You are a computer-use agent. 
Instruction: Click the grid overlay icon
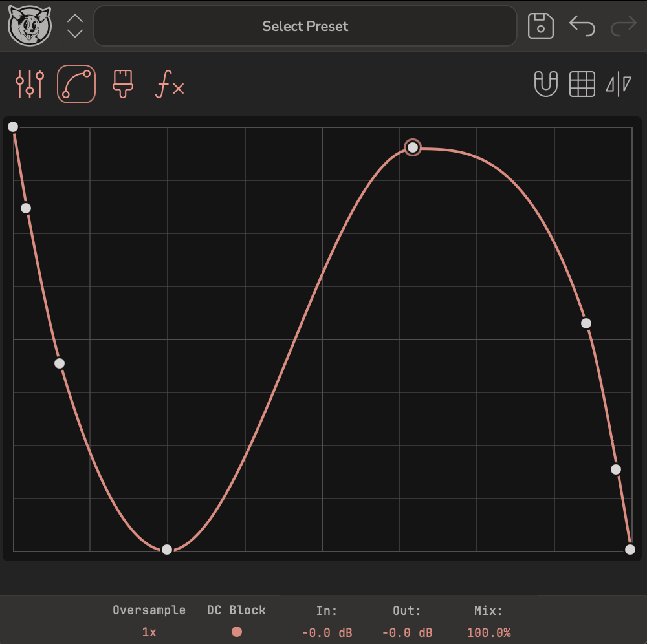[x=582, y=83]
